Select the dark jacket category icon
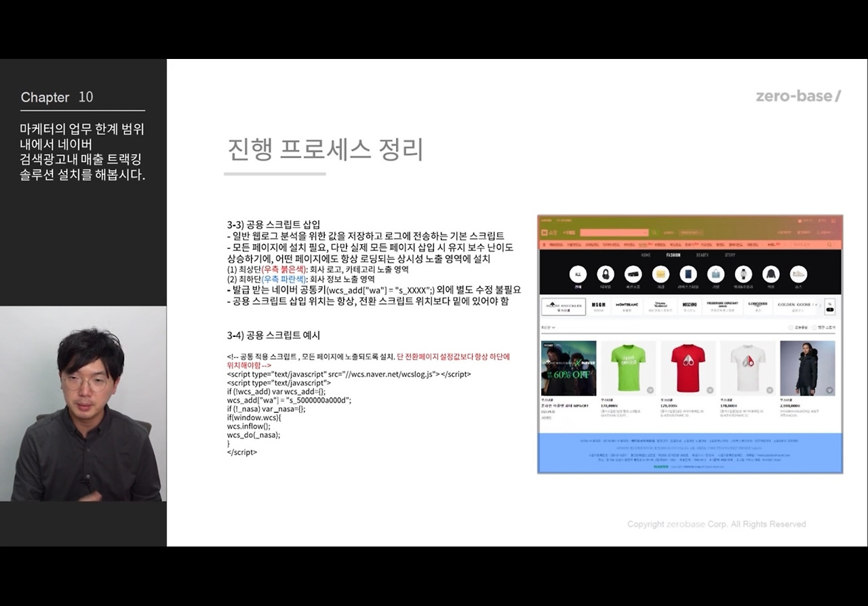This screenshot has width=868, height=606. click(770, 275)
